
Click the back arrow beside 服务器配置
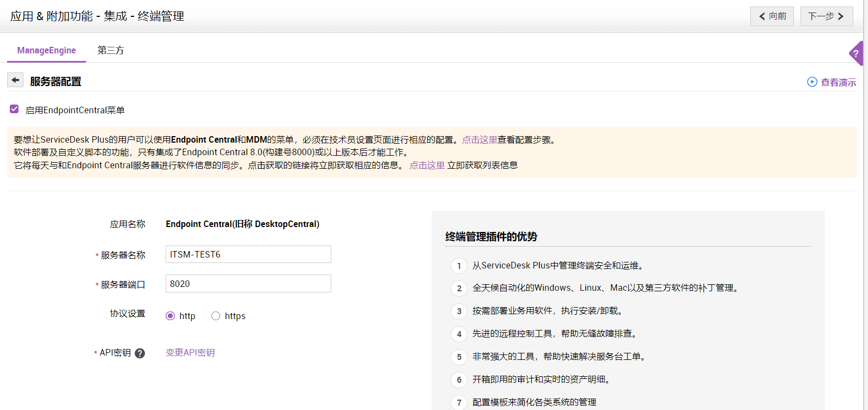coord(15,80)
